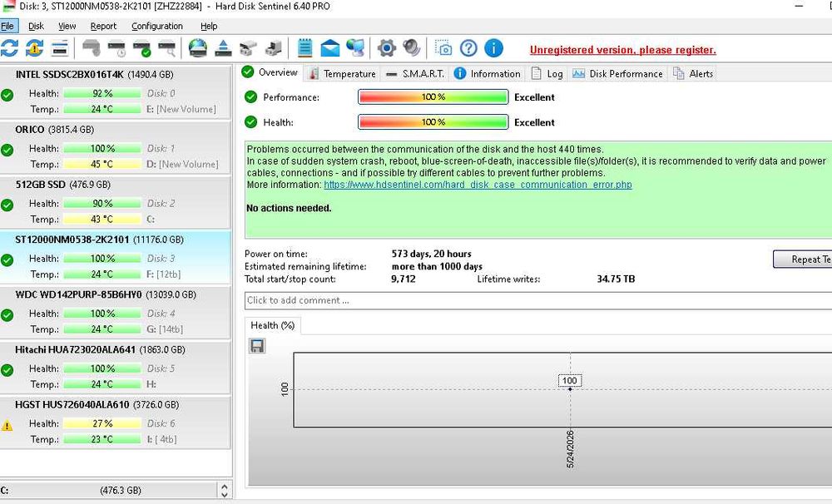Click the Health 100% gradient bar
The width and height of the screenshot is (832, 504).
[433, 122]
